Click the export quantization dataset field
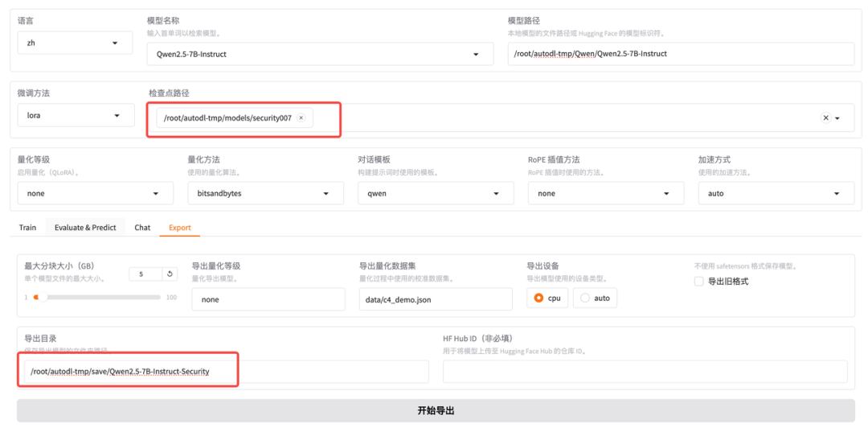This screenshot has width=868, height=428. coord(436,298)
